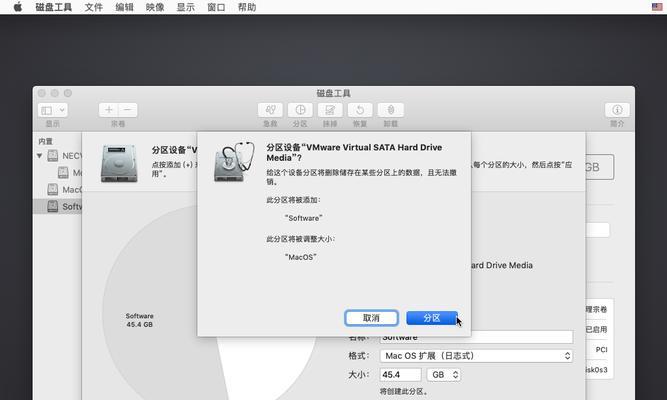This screenshot has height=400, width=667.
Task: Open the 文件 menu
Action: (x=94, y=7)
